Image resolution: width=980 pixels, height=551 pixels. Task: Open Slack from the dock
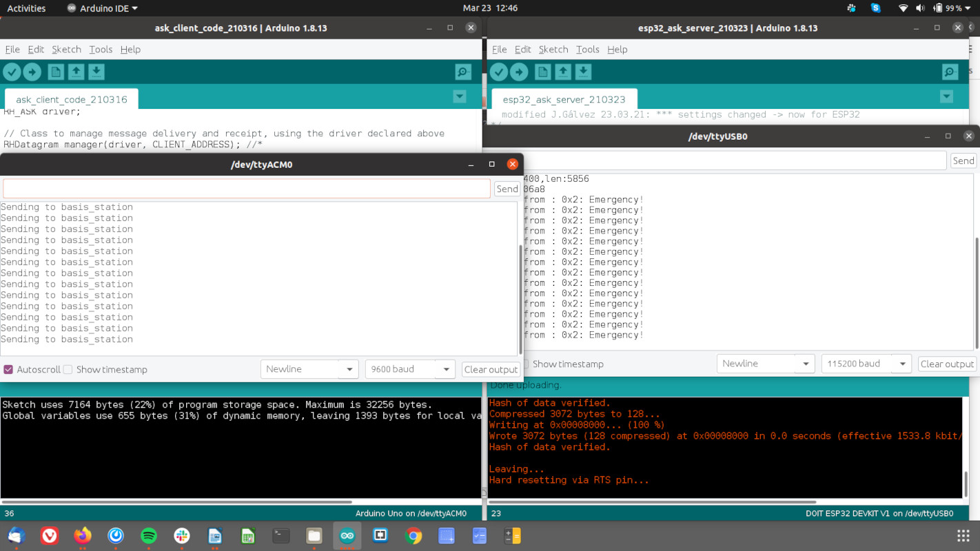[182, 535]
